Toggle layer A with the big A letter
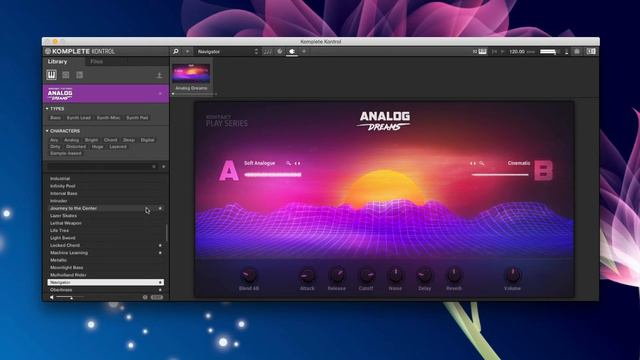This screenshot has height=360, width=640. tap(229, 171)
